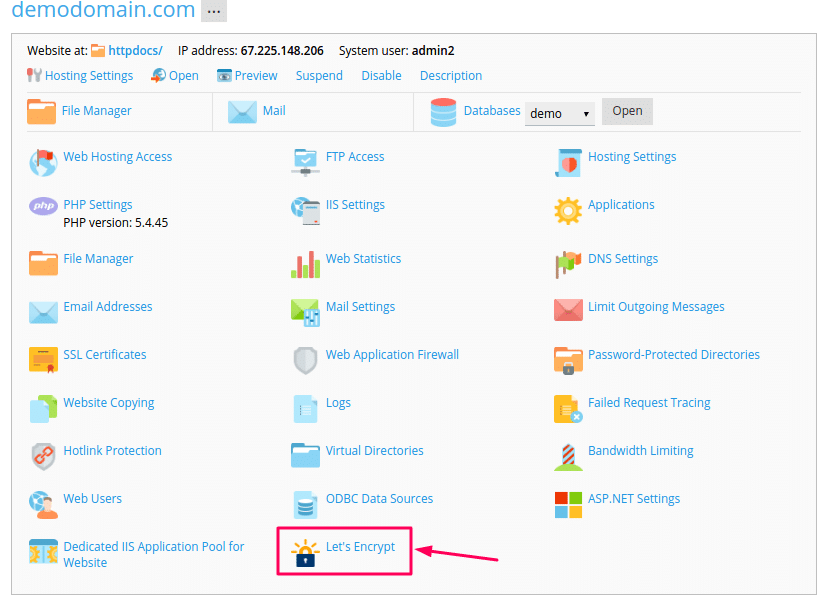829x606 pixels.
Task: Click the large Mail envelope icon in top bar
Action: (x=242, y=112)
